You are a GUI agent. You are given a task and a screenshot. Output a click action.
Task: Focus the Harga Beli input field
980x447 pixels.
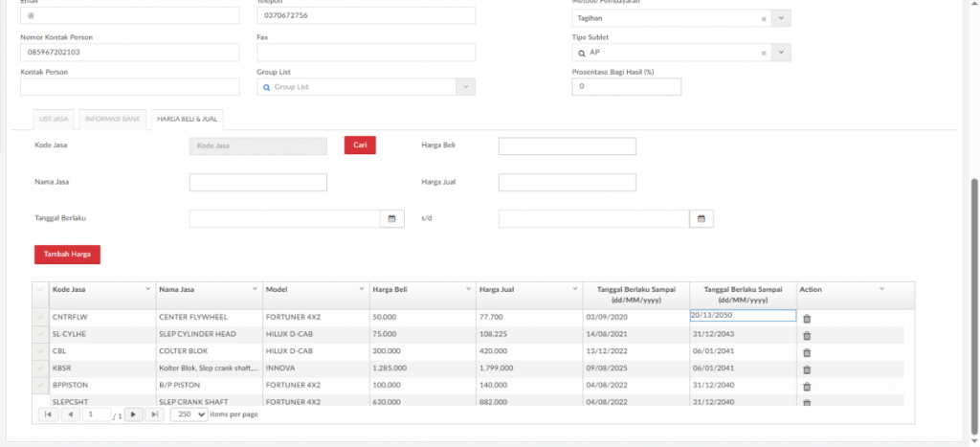coord(567,146)
